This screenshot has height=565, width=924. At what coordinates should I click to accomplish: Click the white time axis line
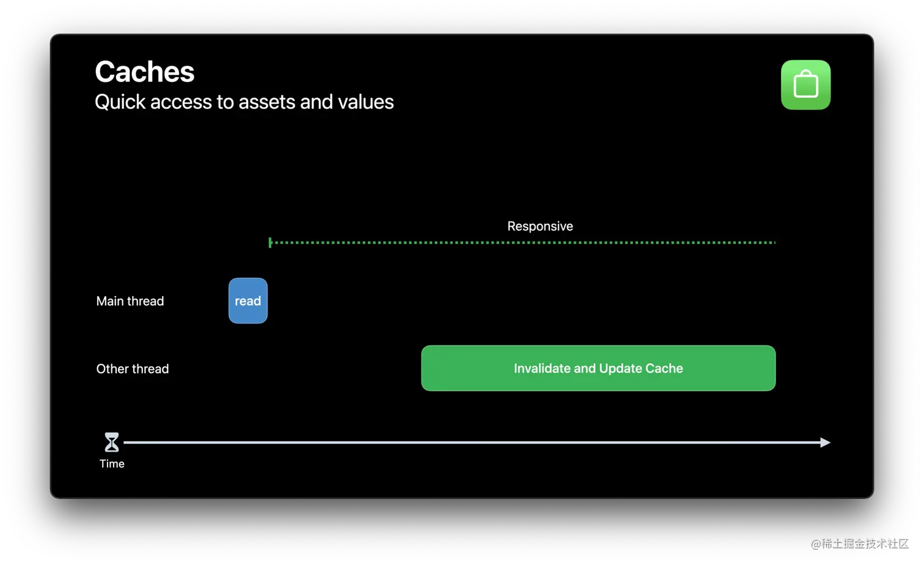472,442
